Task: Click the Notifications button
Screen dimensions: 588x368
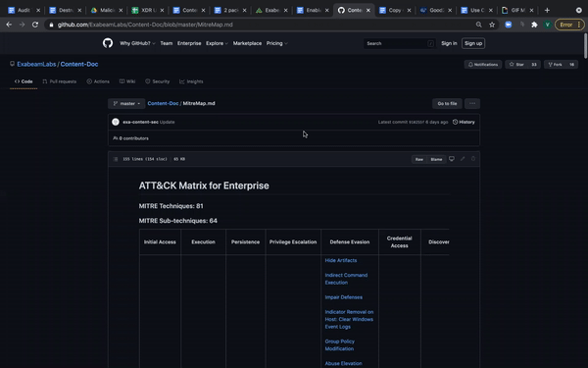Action: click(x=483, y=64)
